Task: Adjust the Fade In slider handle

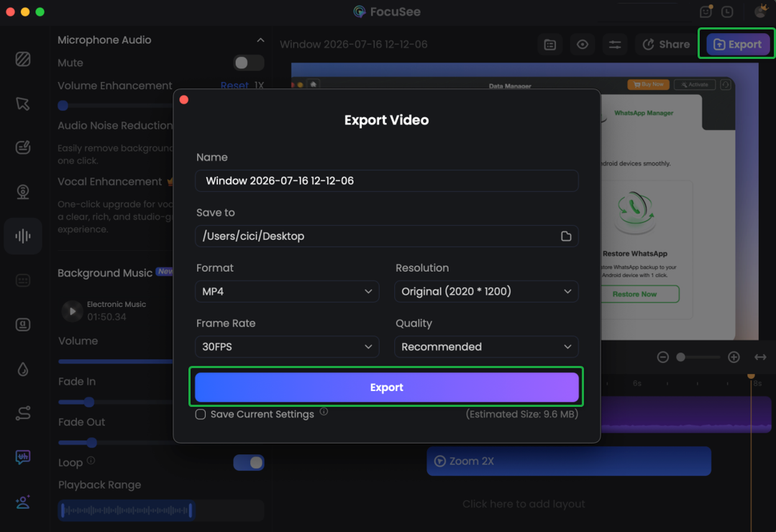Action: click(x=89, y=402)
